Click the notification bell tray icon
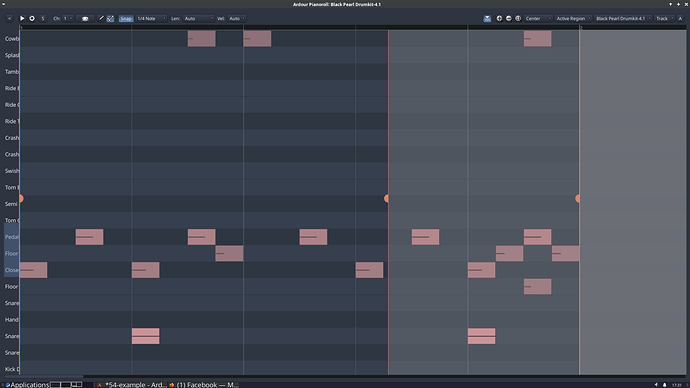Image resolution: width=690 pixels, height=388 pixels. [664, 384]
